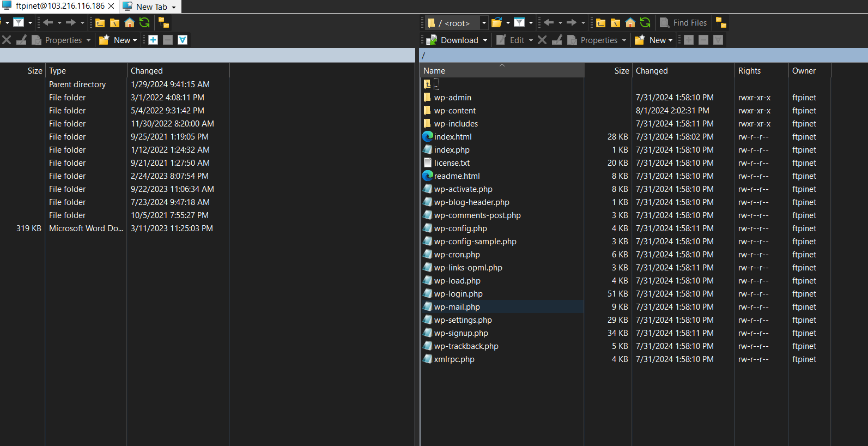This screenshot has height=446, width=868.
Task: Select the wp-content folder
Action: coord(455,111)
